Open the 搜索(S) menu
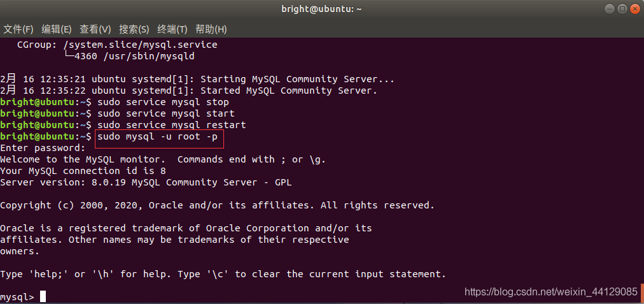644x304 pixels. [134, 29]
